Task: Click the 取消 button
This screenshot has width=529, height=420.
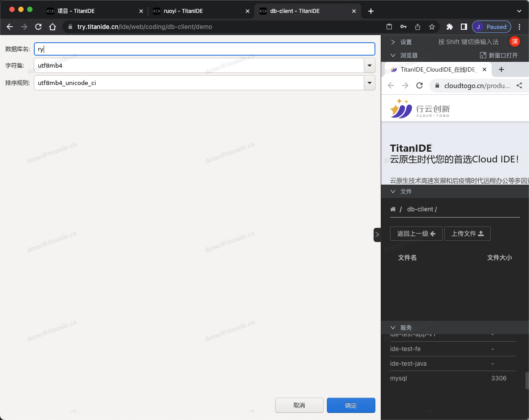Action: [x=299, y=405]
